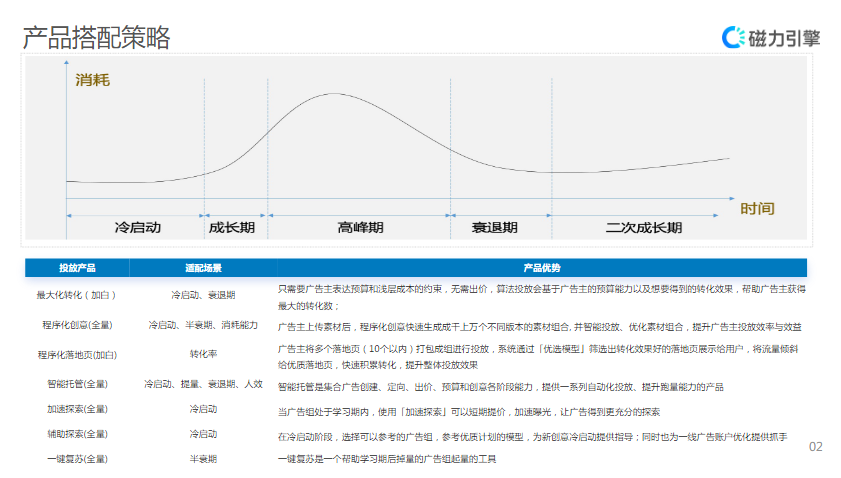Click the 冷启动、提量、衰退期、人效 scenario cell

(203, 384)
